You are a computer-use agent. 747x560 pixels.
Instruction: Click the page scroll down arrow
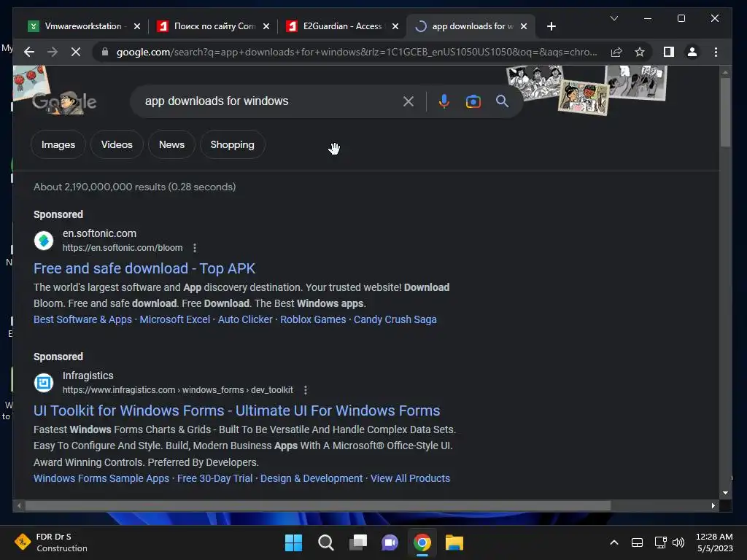click(725, 493)
